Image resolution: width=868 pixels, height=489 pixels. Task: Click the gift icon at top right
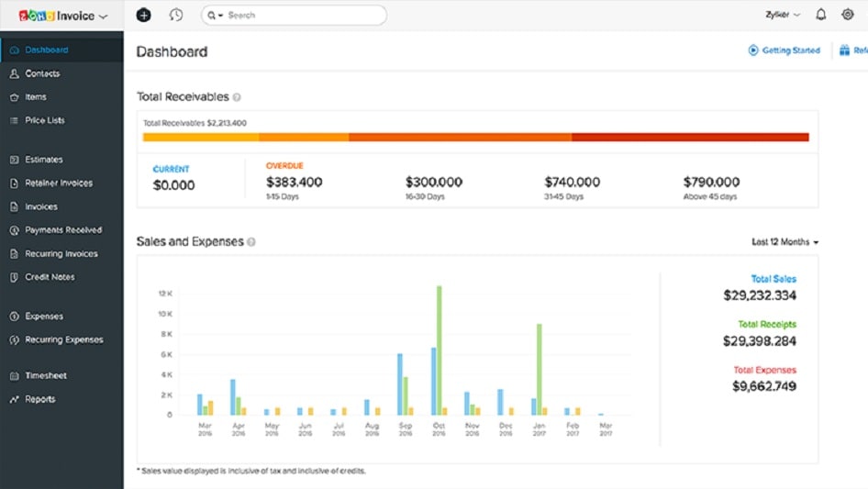(x=844, y=50)
